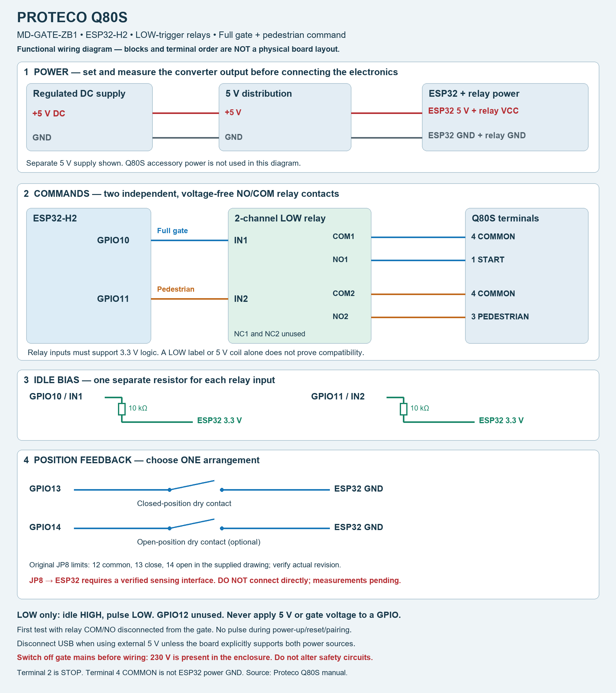Click the "Q80S terminals" block title
This screenshot has height=693, width=616.
click(x=505, y=218)
